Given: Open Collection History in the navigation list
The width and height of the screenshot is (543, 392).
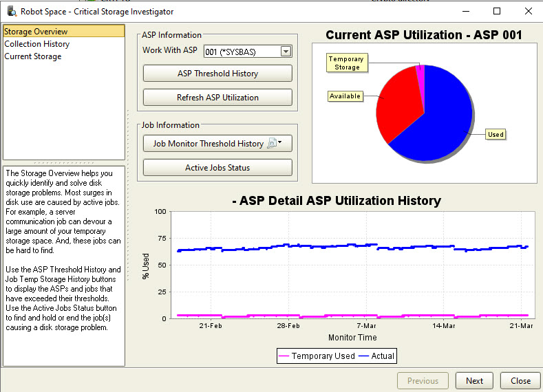Looking at the screenshot, I should (x=37, y=44).
